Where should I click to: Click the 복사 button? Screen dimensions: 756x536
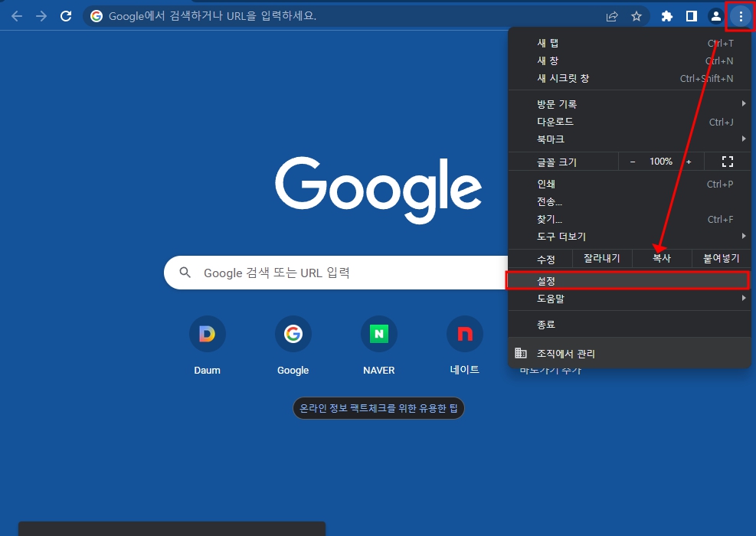(662, 258)
